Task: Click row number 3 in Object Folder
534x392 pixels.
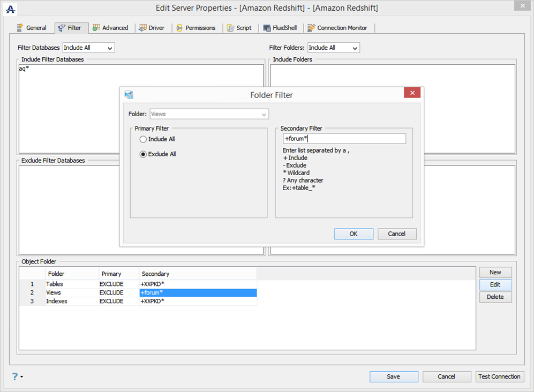Action: [32, 301]
